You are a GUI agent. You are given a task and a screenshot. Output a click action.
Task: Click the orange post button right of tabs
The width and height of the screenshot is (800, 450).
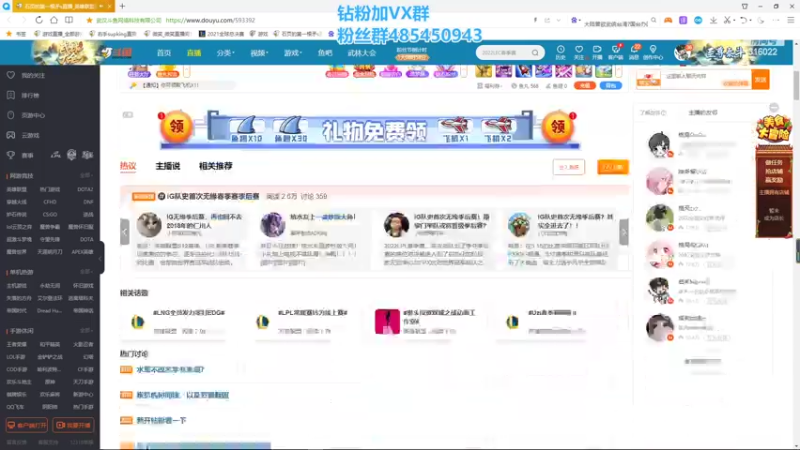point(613,167)
